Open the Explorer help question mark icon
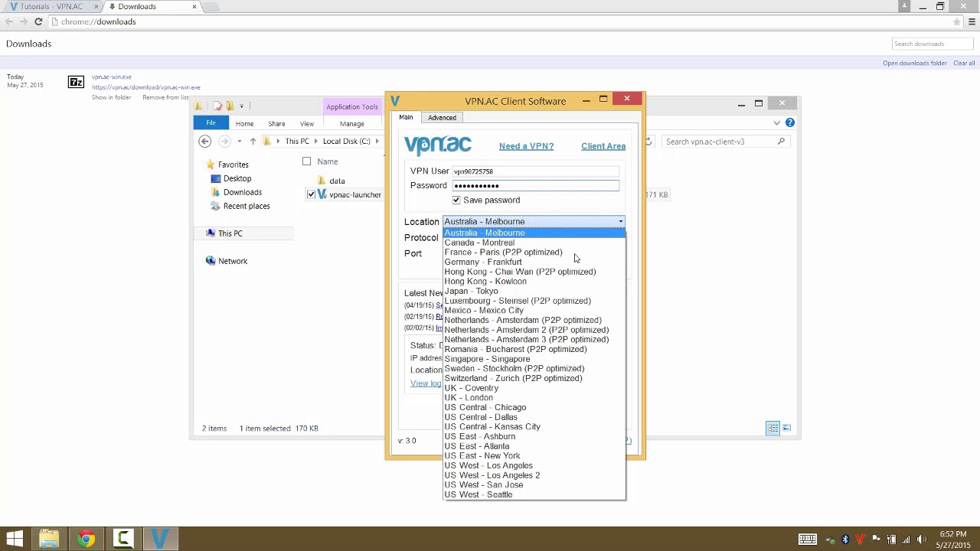Viewport: 980px width, 551px height. [x=789, y=122]
